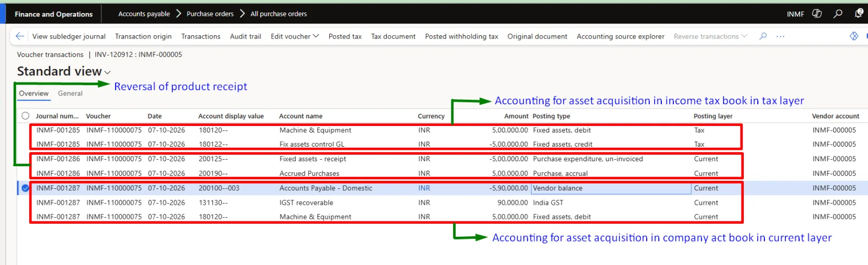Click the search magnifier in top bar
This screenshot has width=868, height=265.
(x=838, y=14)
